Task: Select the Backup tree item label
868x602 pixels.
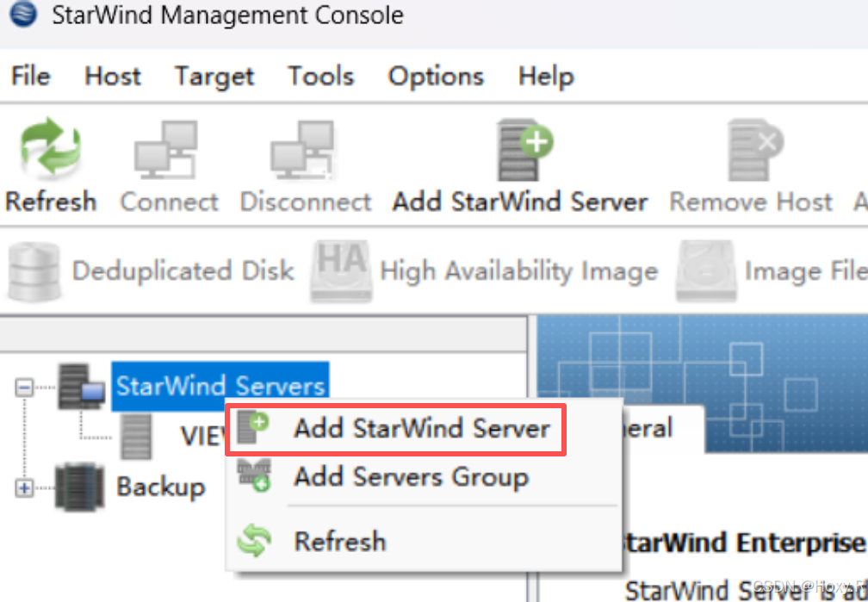Action: coord(160,487)
